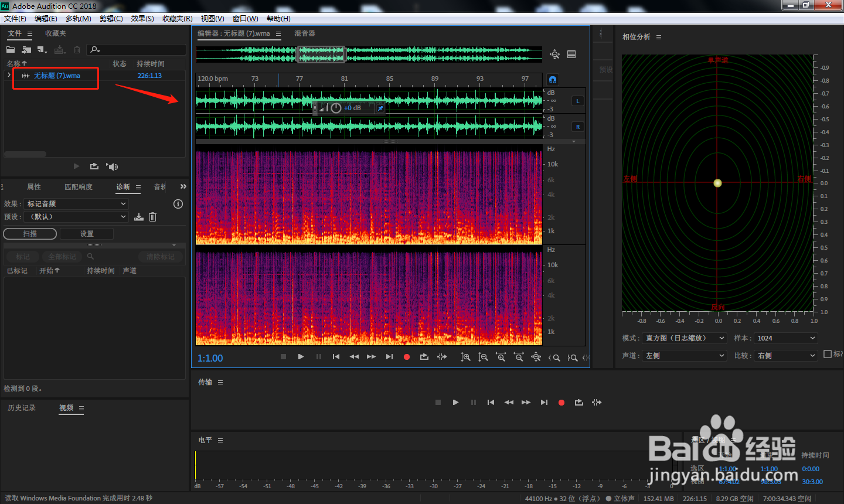Image resolution: width=844 pixels, height=504 pixels.
Task: Move playhead to next marker in editor
Action: click(389, 356)
